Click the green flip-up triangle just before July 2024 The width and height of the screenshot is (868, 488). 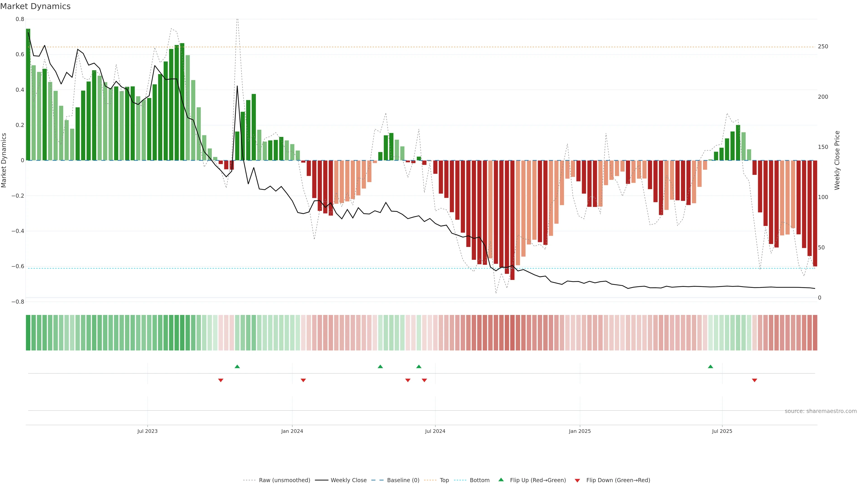point(418,366)
